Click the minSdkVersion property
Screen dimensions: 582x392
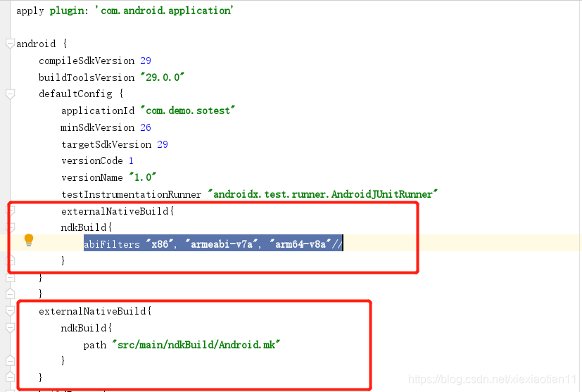click(98, 127)
